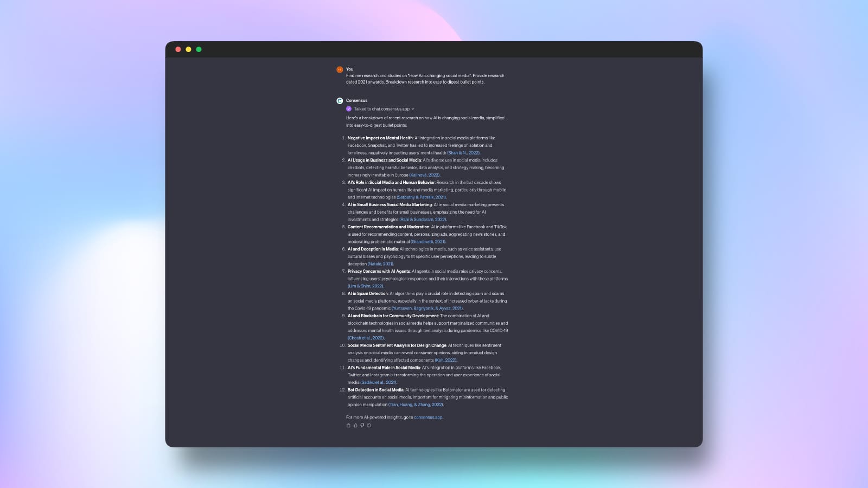Click the purple checkmark status icon
The image size is (868, 488).
tap(349, 109)
